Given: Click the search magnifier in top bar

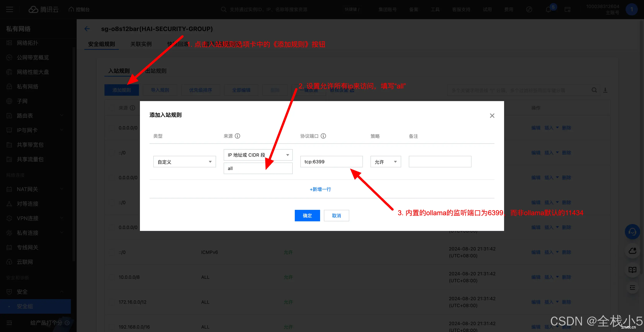Looking at the screenshot, I should (x=223, y=10).
